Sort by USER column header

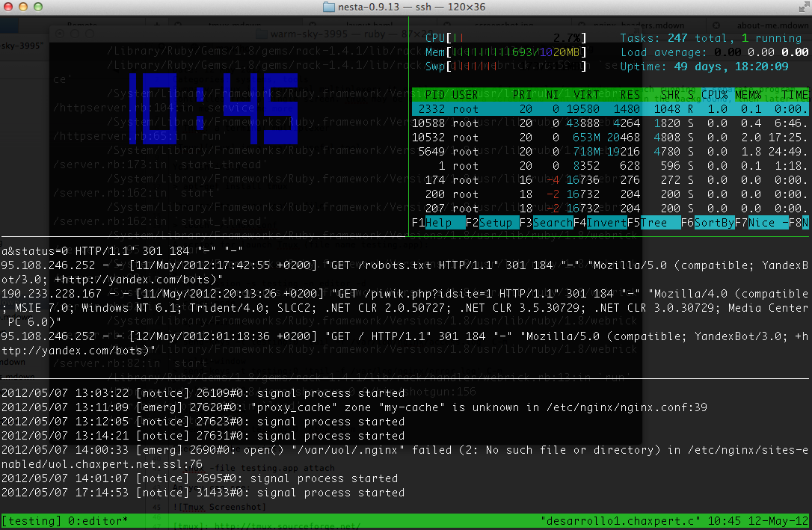(465, 95)
